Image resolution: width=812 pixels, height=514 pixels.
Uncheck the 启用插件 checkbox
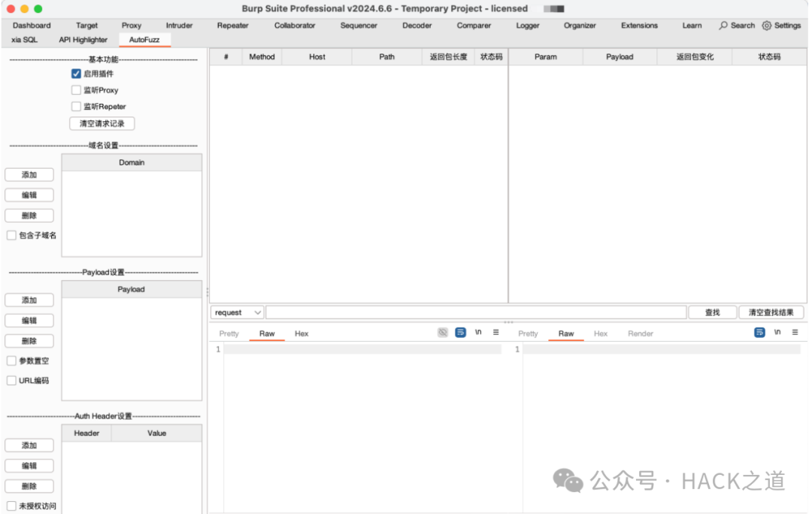[x=76, y=74]
